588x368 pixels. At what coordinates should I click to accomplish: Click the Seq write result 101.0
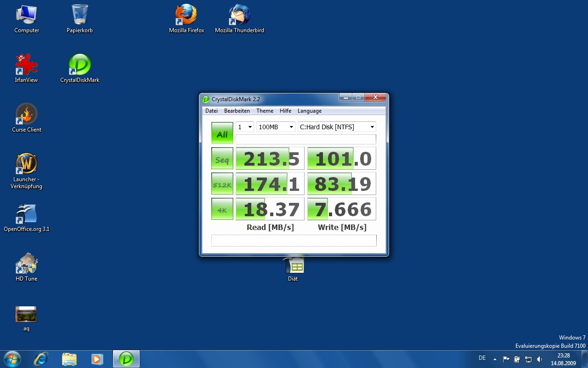click(342, 158)
